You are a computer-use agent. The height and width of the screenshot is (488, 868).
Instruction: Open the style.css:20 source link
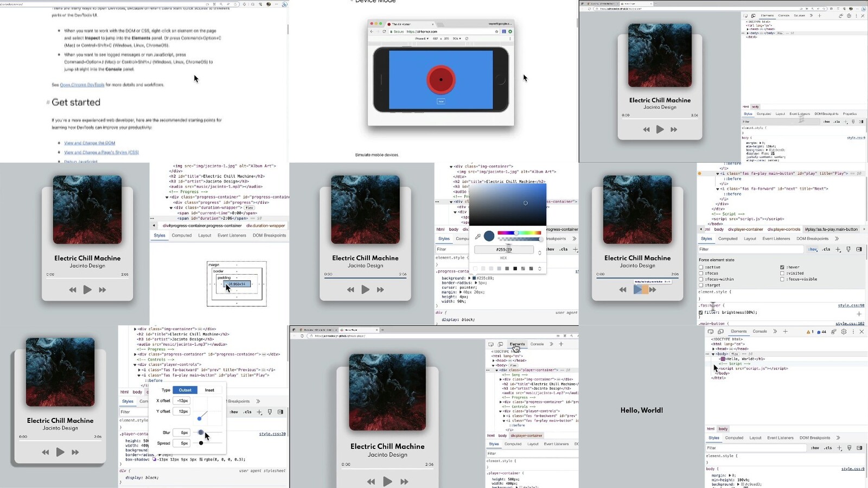tap(272, 434)
